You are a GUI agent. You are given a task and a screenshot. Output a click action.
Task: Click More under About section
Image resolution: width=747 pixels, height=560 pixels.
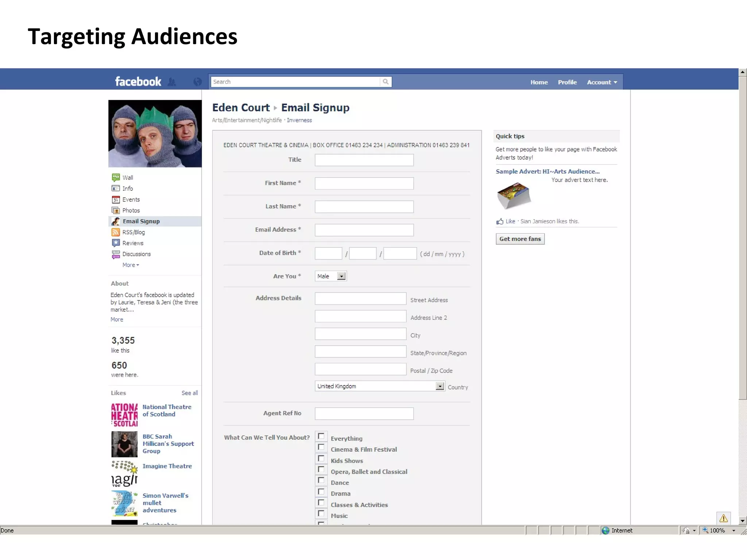(117, 319)
